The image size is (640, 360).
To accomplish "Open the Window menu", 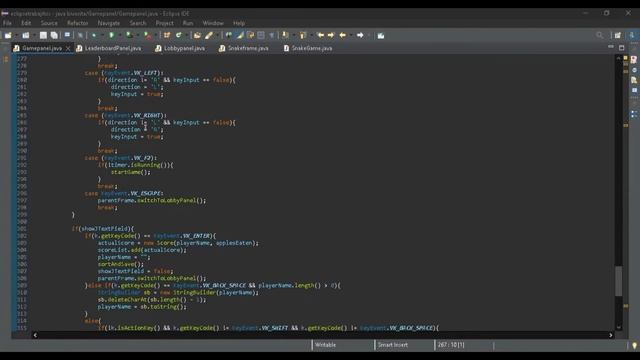I will [213, 23].
